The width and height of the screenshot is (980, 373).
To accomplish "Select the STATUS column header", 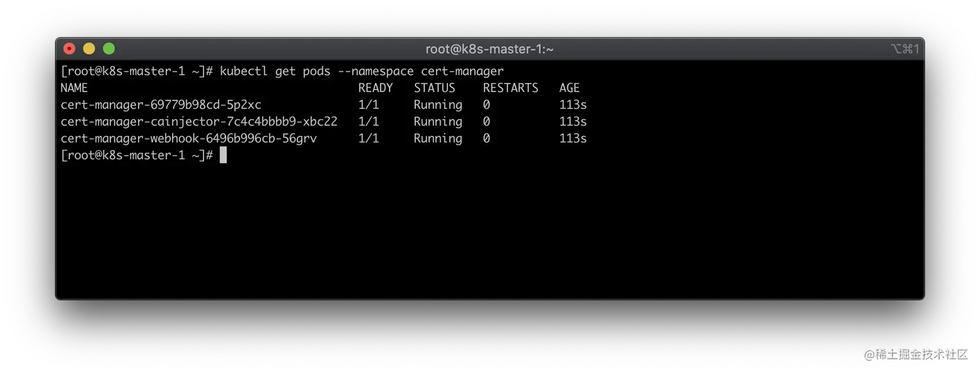I will [x=434, y=88].
